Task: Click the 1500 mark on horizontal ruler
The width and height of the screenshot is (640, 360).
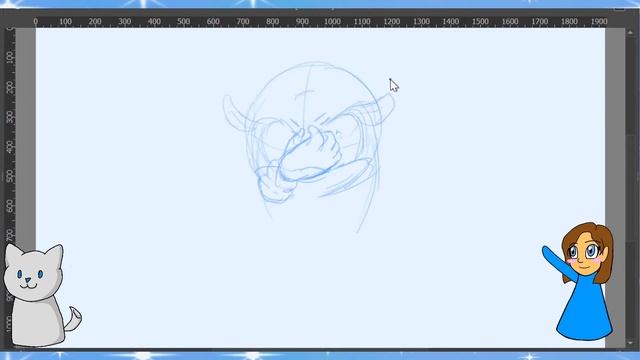Action: click(480, 21)
